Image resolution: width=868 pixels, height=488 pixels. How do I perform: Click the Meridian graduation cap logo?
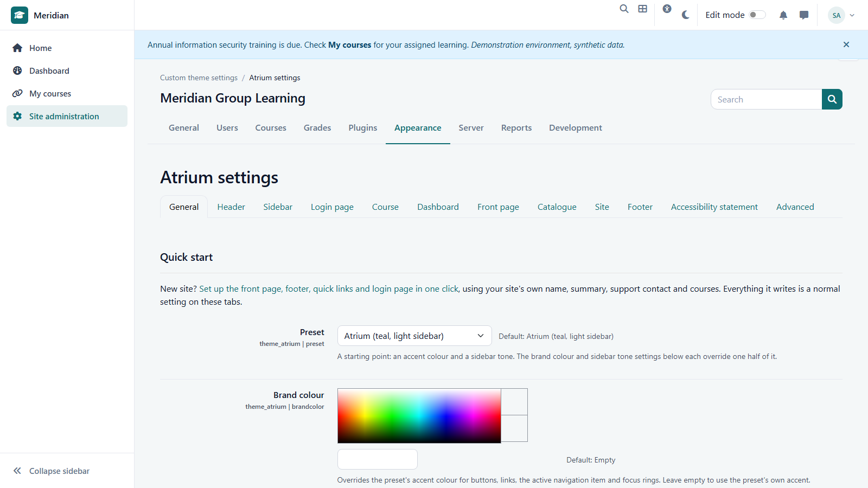(20, 15)
